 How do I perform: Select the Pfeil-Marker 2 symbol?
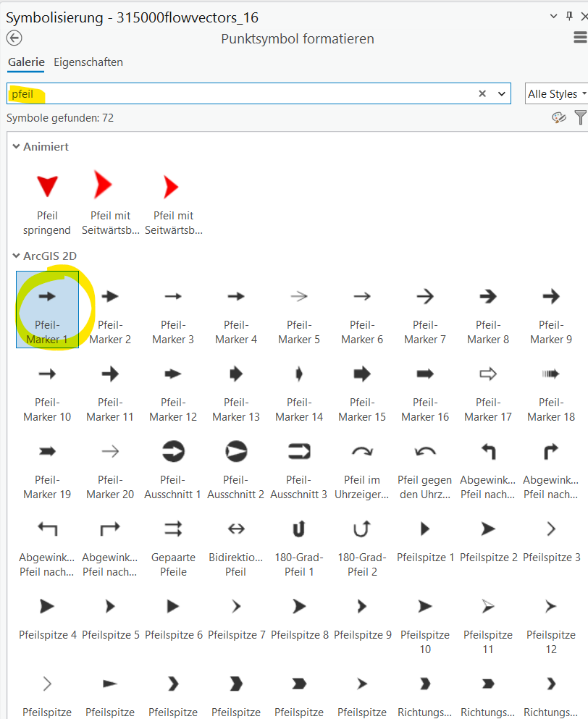110,309
